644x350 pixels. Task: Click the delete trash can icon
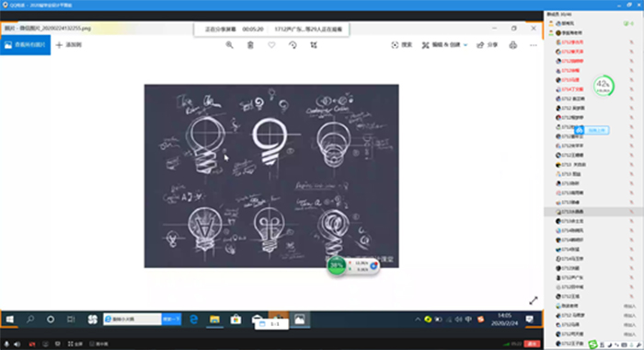pyautogui.click(x=250, y=45)
